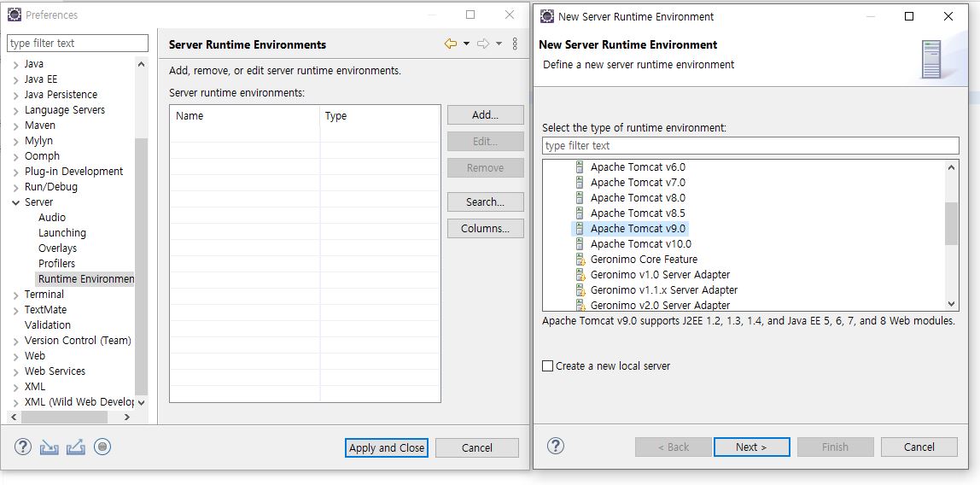
Task: Click Cancel in New Server Runtime dialog
Action: click(x=919, y=447)
